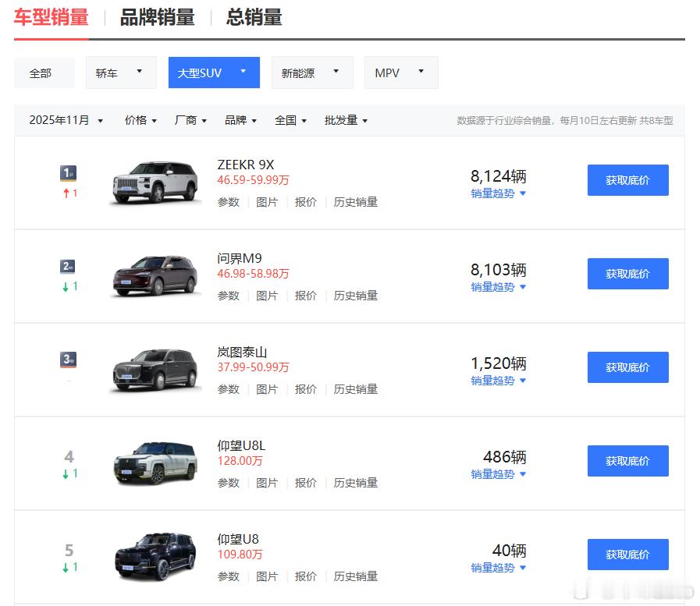The height and width of the screenshot is (606, 700).
Task: Click the rank 3 medal icon
Action: [x=69, y=360]
